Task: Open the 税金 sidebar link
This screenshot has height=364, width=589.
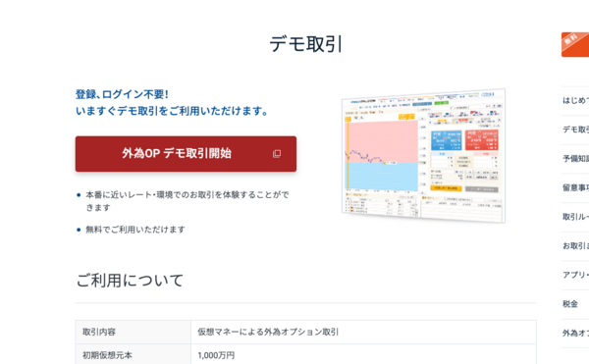Action: pyautogui.click(x=575, y=304)
